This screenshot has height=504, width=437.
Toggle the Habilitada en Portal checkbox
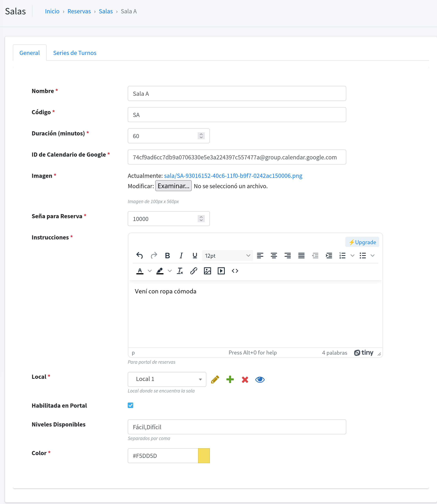[130, 405]
